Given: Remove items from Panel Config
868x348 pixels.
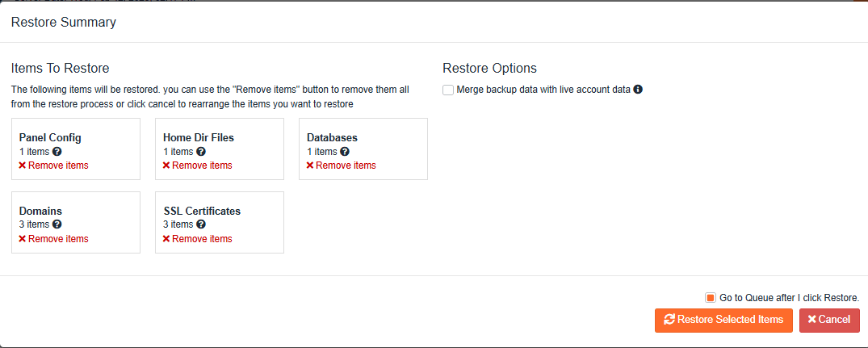Looking at the screenshot, I should (x=53, y=166).
